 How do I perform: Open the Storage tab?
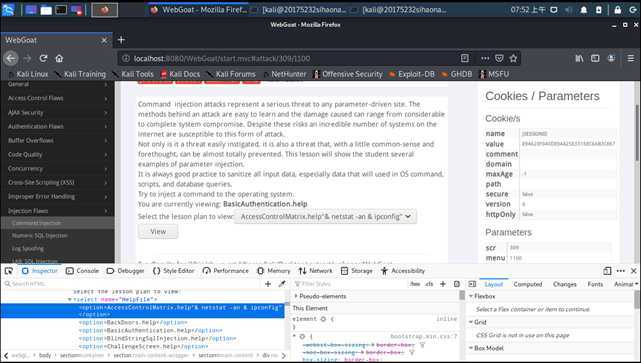coord(357,271)
